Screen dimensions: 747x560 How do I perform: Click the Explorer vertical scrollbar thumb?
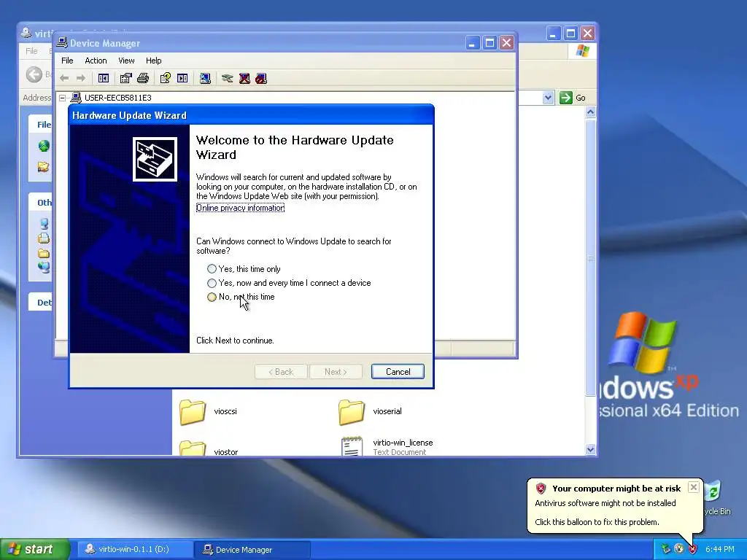591,257
